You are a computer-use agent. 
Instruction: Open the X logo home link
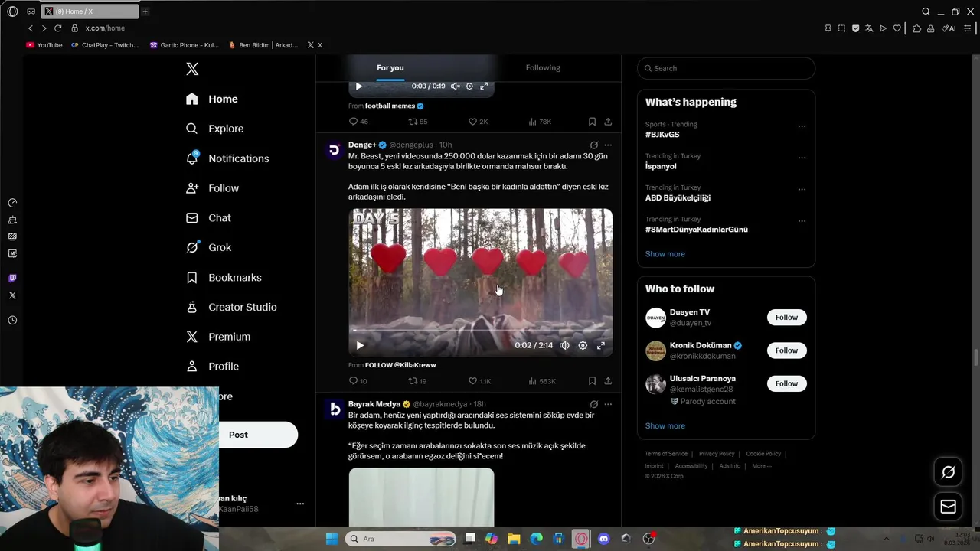click(192, 69)
